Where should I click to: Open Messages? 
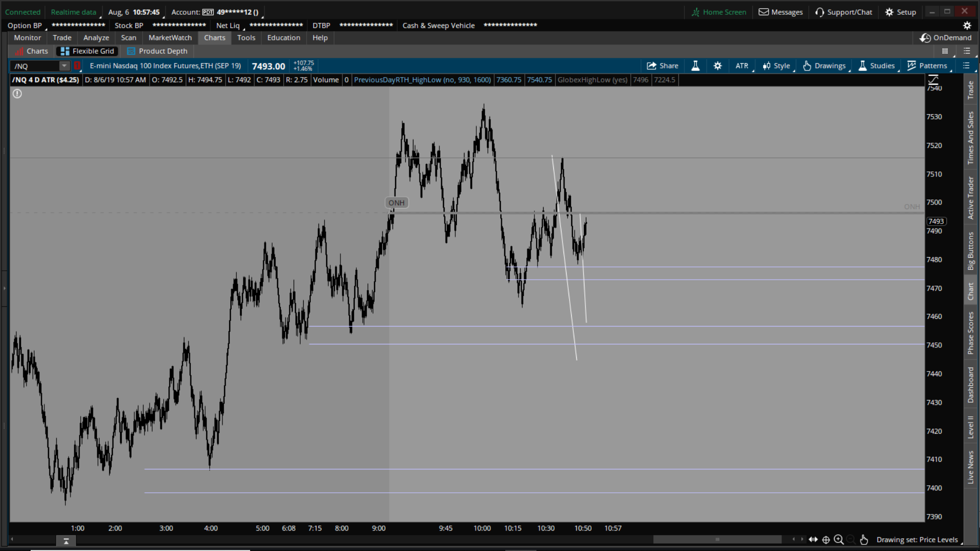[780, 12]
